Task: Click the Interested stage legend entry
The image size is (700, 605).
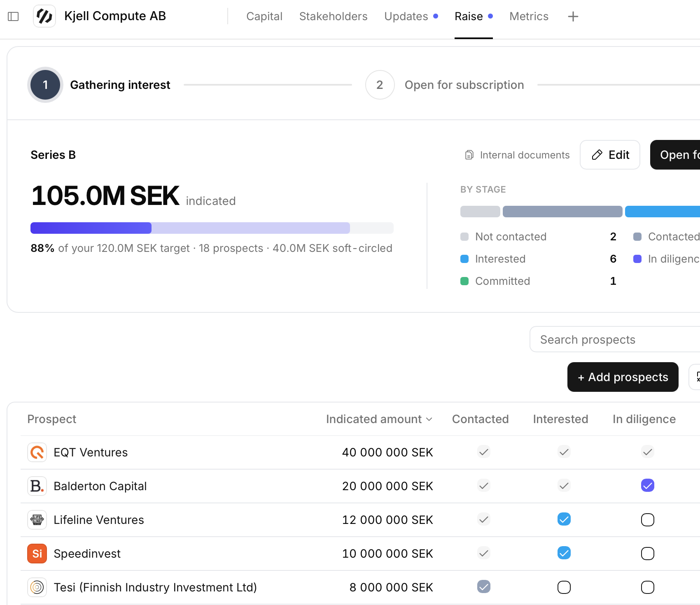Action: point(538,259)
